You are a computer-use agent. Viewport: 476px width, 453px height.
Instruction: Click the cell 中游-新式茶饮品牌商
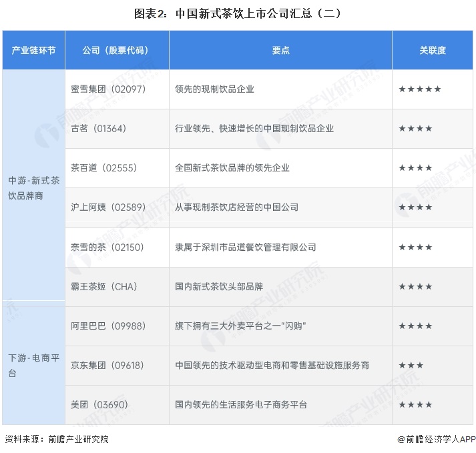33,188
